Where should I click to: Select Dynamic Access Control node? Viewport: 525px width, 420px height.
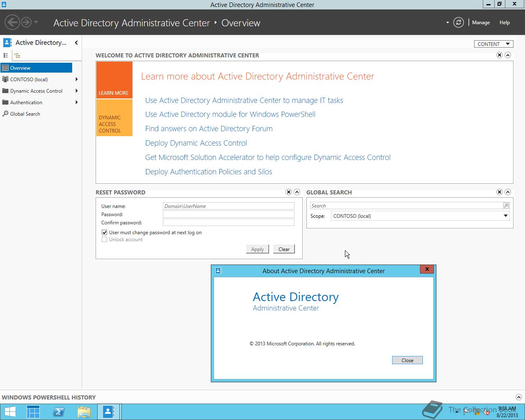click(x=36, y=91)
